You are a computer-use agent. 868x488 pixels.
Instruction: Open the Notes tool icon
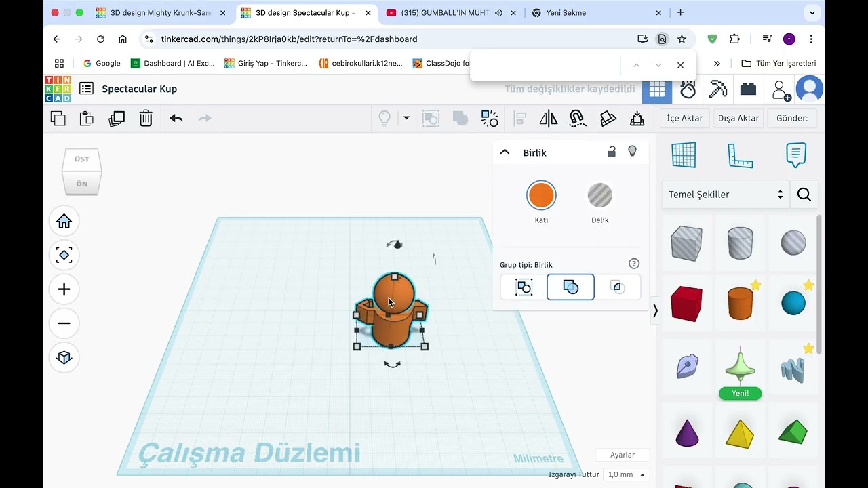(x=796, y=155)
